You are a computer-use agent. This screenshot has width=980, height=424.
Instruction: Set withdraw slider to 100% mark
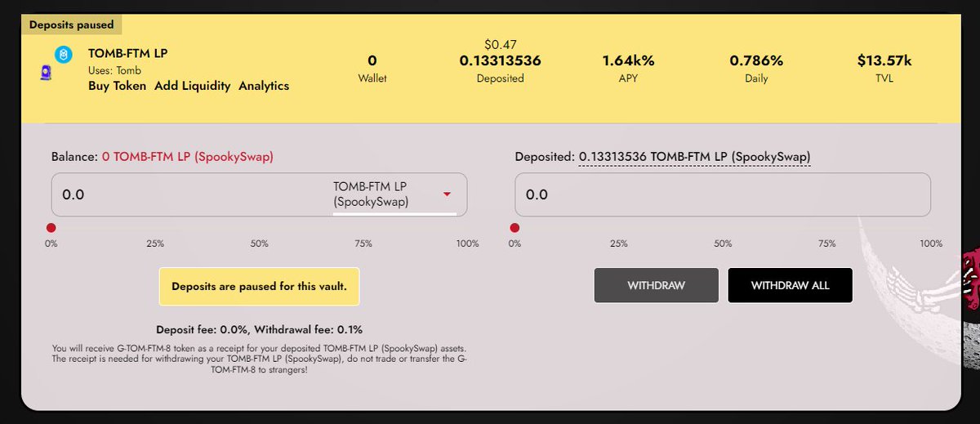931,243
